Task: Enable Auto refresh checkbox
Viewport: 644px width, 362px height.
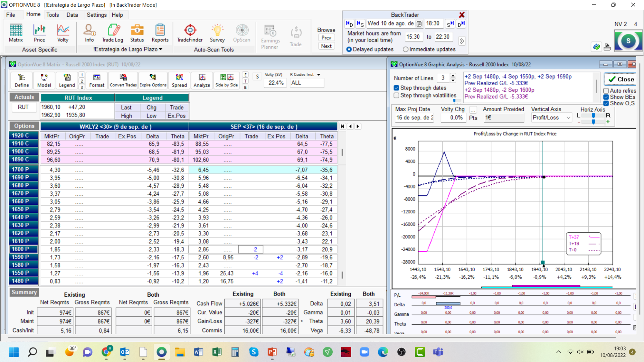Action: coord(606,91)
